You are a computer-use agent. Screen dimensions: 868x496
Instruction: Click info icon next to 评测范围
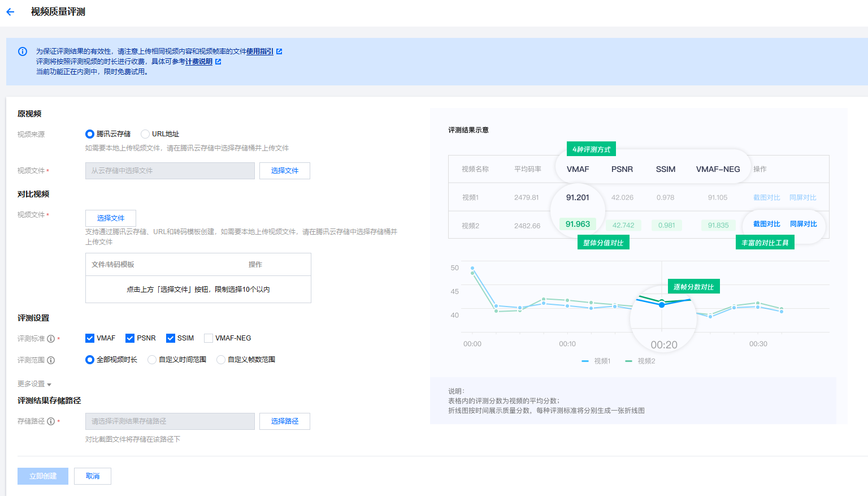[51, 360]
